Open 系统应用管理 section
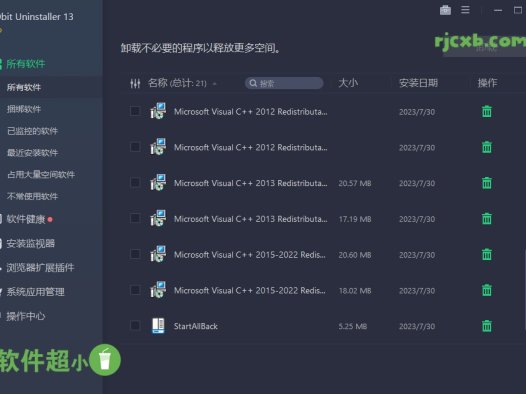The image size is (526, 394). 35,292
